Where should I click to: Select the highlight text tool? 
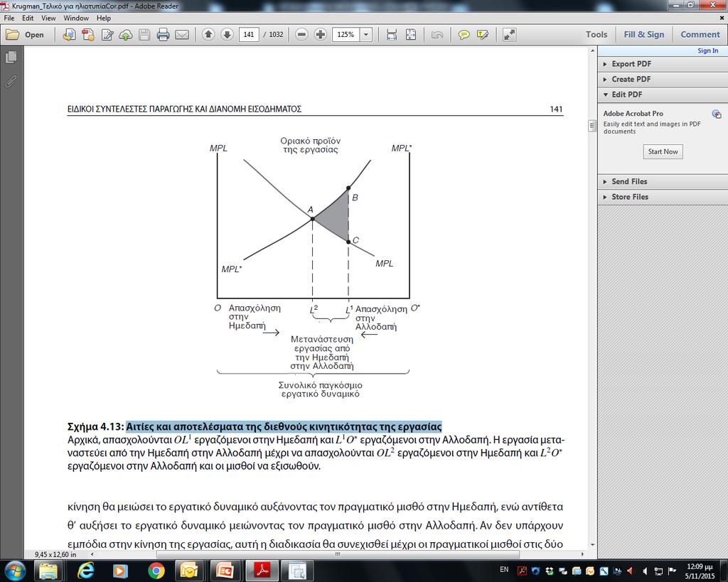point(483,35)
